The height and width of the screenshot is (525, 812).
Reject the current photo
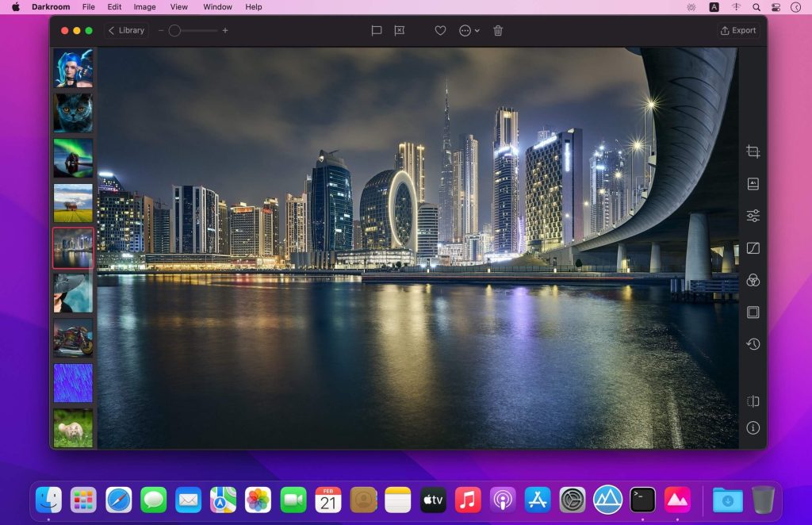[x=399, y=30]
